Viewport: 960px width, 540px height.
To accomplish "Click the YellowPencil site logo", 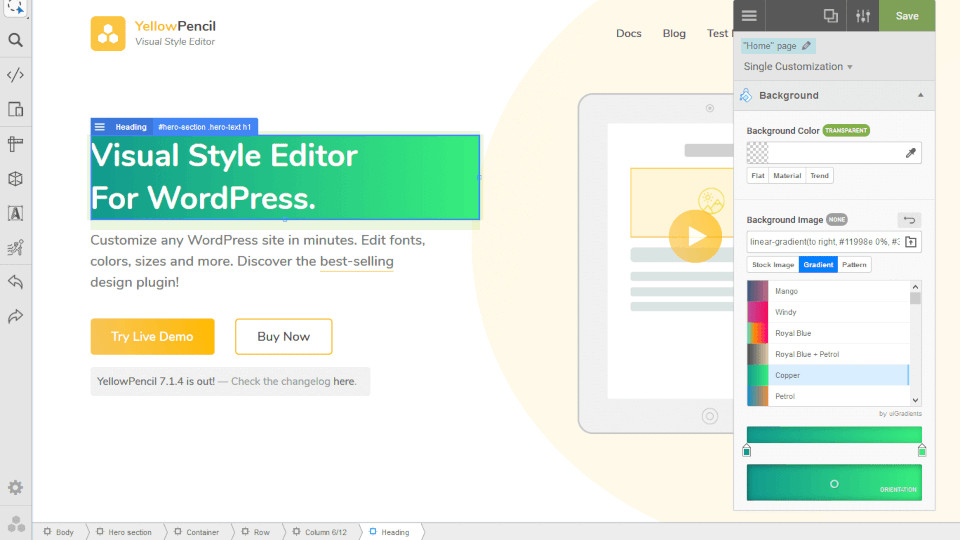I will 153,34.
